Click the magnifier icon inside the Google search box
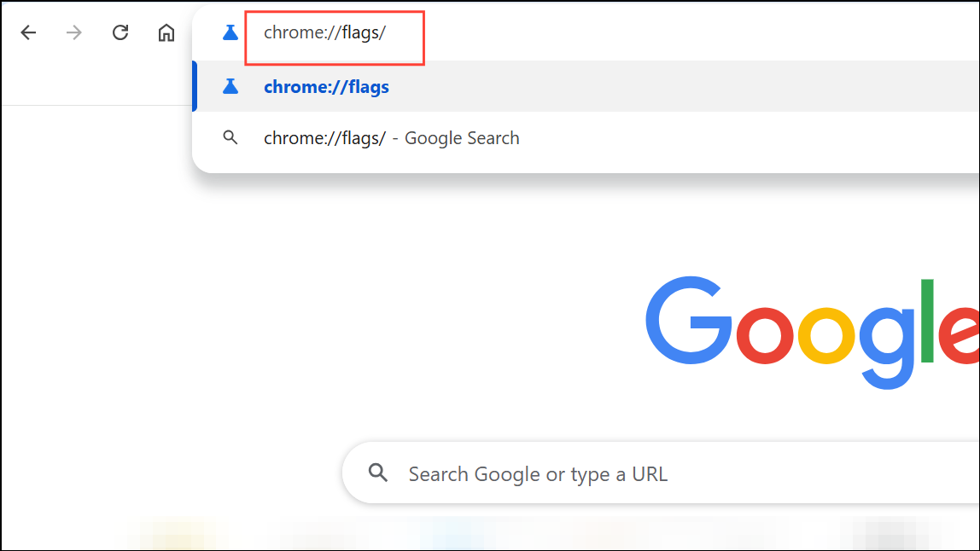The image size is (980, 551). [378, 473]
